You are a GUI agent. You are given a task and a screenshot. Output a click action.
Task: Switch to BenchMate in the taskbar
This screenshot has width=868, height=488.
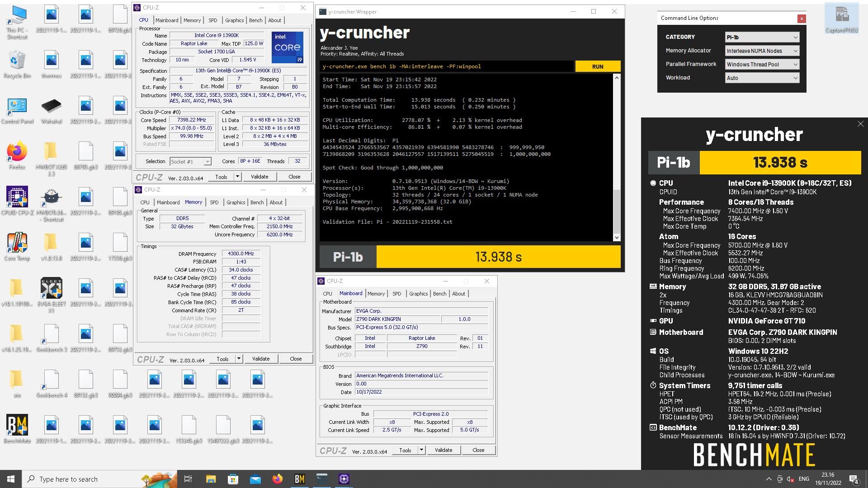tap(299, 479)
